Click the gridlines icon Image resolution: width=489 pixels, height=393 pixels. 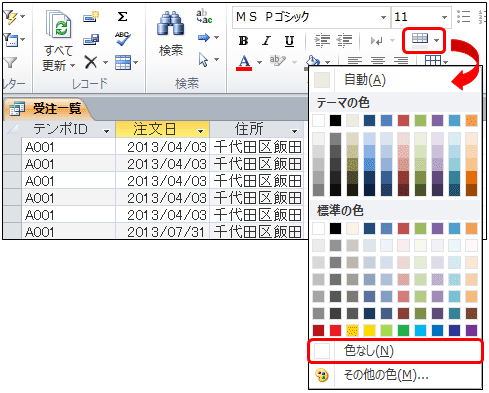[433, 60]
